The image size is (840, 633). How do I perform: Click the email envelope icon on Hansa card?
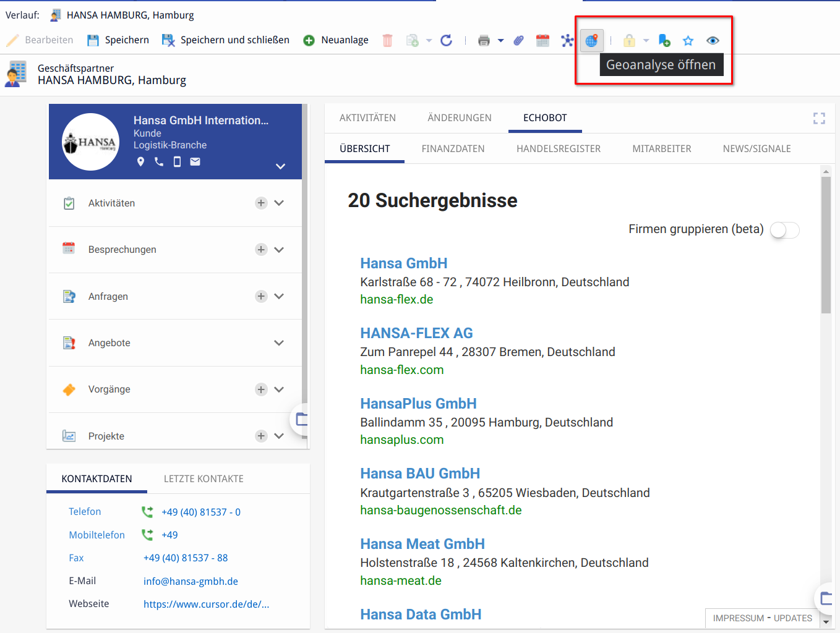pyautogui.click(x=195, y=162)
